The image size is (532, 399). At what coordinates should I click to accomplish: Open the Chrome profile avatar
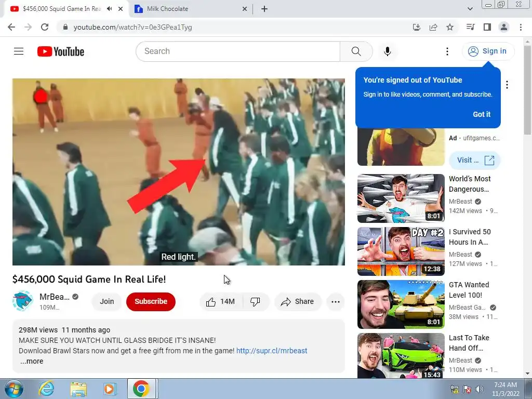click(504, 27)
